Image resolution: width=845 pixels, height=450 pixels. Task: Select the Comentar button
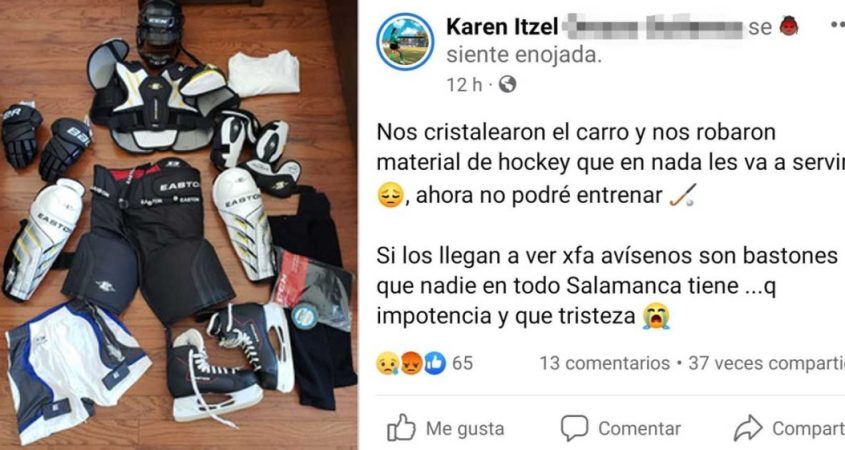pyautogui.click(x=621, y=428)
